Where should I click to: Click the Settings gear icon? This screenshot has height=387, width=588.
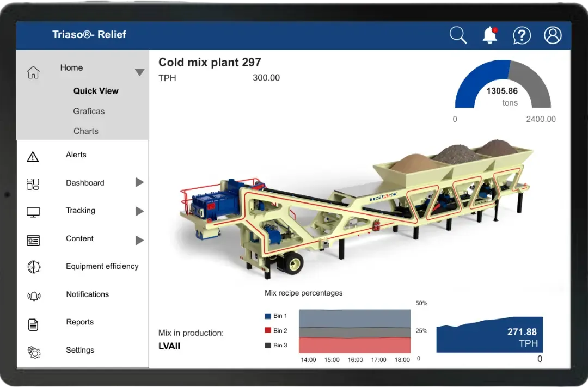pyautogui.click(x=34, y=353)
